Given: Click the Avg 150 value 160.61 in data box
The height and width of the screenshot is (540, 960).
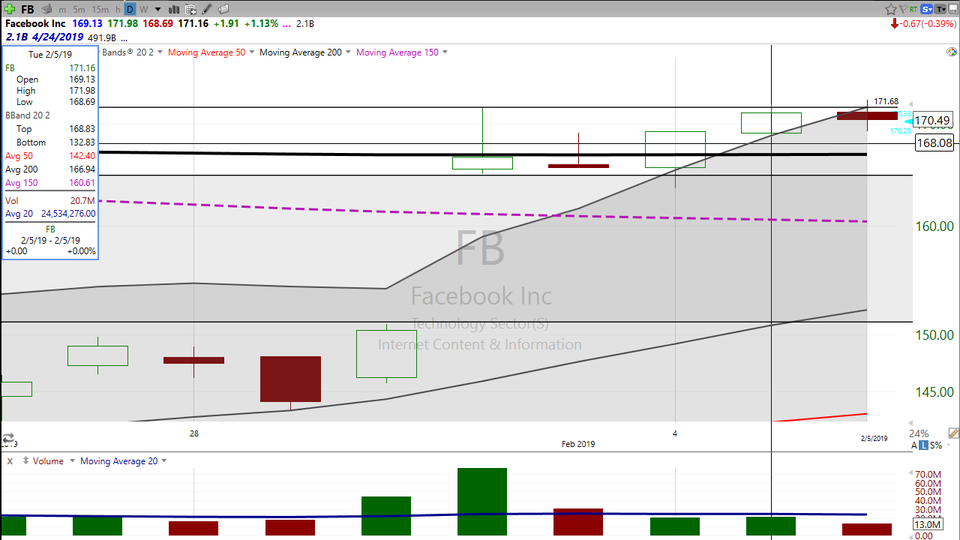Looking at the screenshot, I should click(x=81, y=183).
